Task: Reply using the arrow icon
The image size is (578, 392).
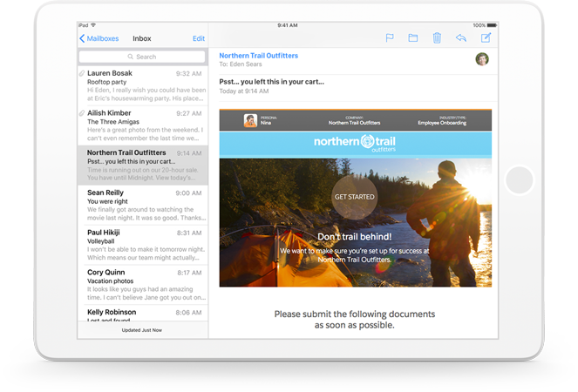Action: coord(460,38)
